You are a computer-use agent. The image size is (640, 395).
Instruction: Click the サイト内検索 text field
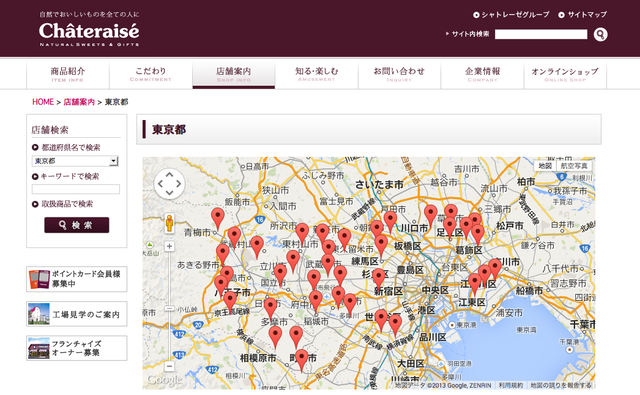click(x=541, y=34)
